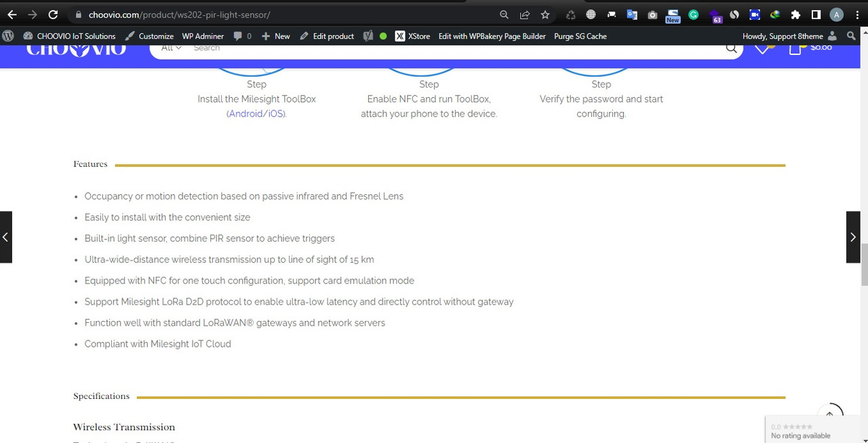Go to previous product with left arrow
The image size is (868, 443).
coord(5,237)
